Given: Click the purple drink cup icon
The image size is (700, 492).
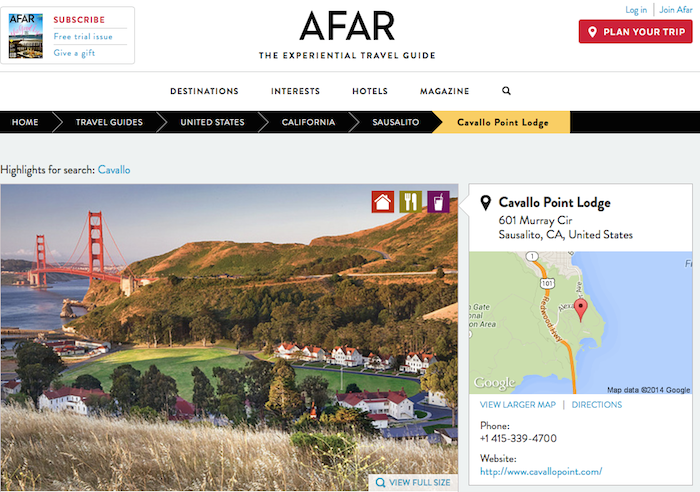Looking at the screenshot, I should click(438, 202).
